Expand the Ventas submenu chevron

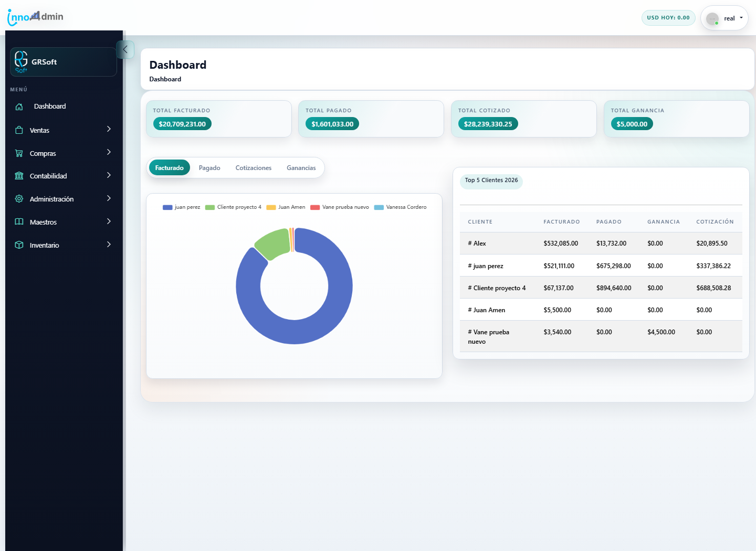tap(109, 129)
